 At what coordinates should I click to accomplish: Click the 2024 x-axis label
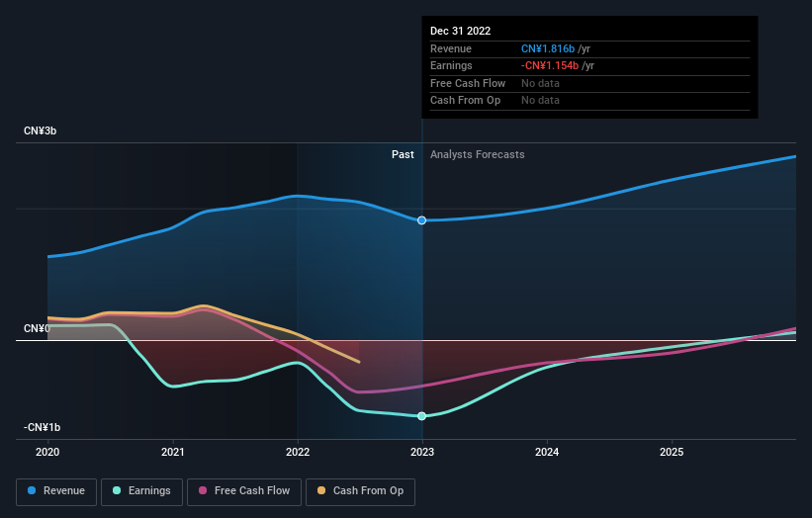[547, 453]
